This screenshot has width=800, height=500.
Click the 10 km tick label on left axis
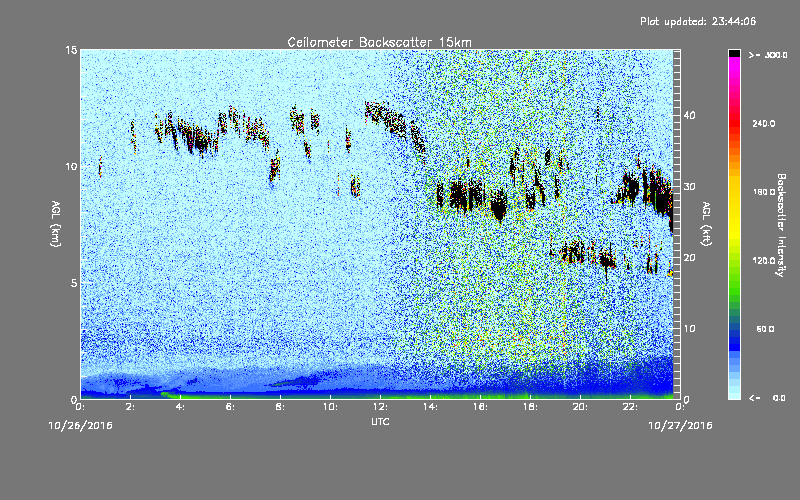pos(71,166)
